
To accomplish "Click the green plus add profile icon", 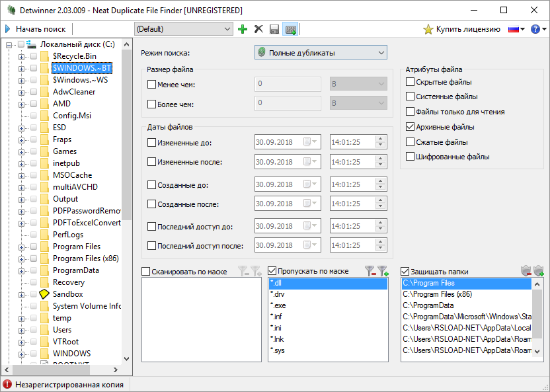I will [243, 29].
